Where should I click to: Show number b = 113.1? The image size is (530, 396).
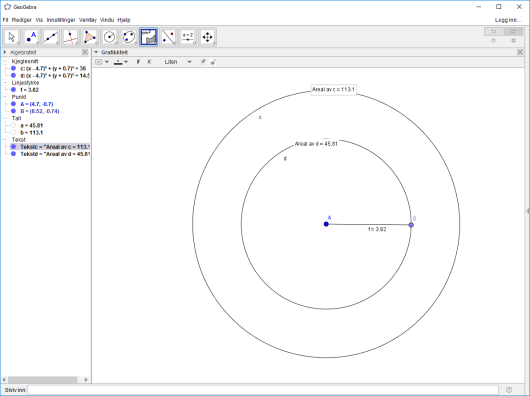pos(14,132)
